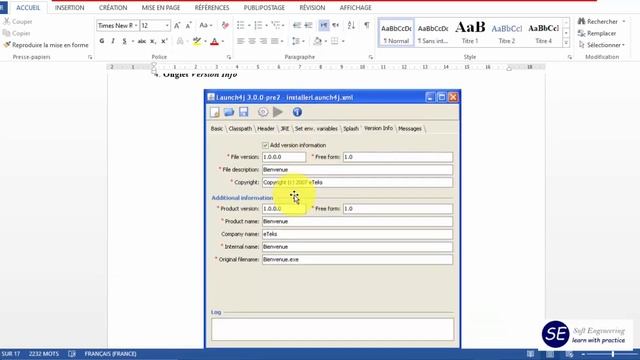
Task: Decrease the paragraph indent
Action: click(297, 25)
